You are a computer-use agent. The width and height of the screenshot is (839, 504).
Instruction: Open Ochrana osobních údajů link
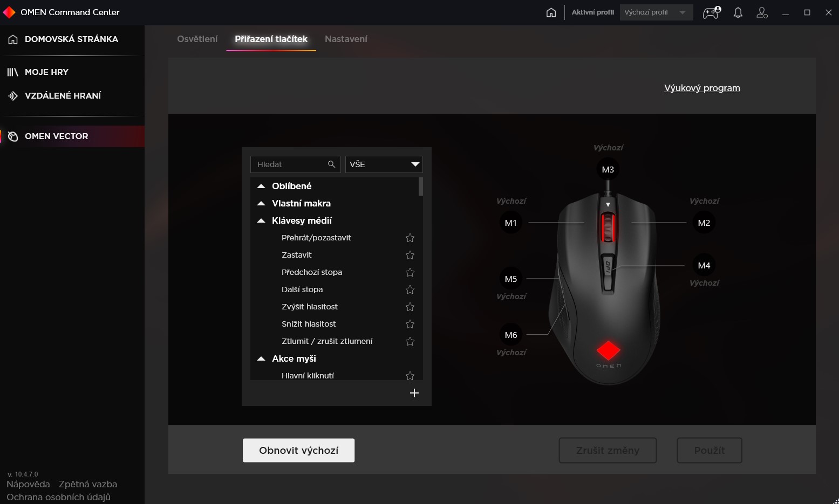(x=58, y=497)
